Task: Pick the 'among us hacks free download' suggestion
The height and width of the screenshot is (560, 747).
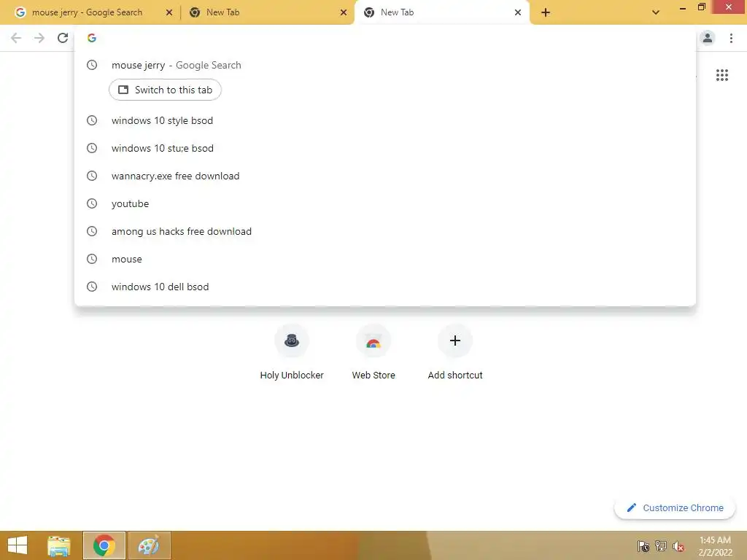Action: [x=385, y=231]
